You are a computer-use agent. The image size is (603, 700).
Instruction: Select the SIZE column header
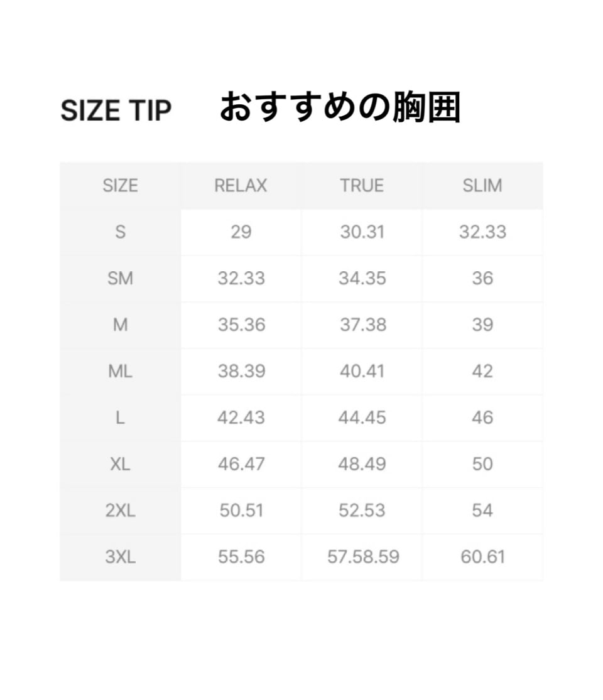120,186
